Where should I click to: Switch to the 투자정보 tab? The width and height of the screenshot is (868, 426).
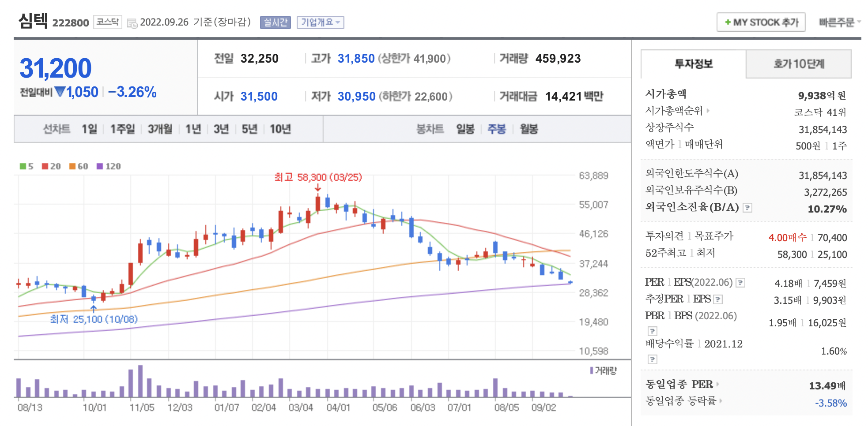point(694,64)
